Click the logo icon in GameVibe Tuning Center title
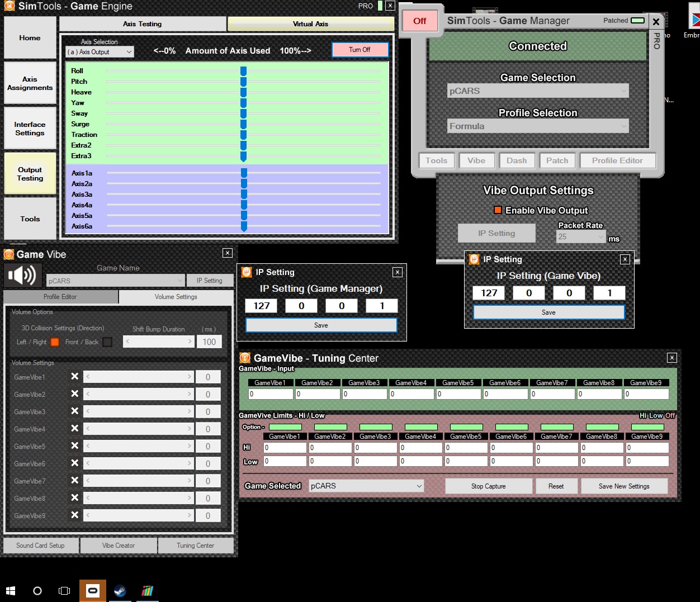Viewport: 700px width, 602px height. [x=245, y=358]
